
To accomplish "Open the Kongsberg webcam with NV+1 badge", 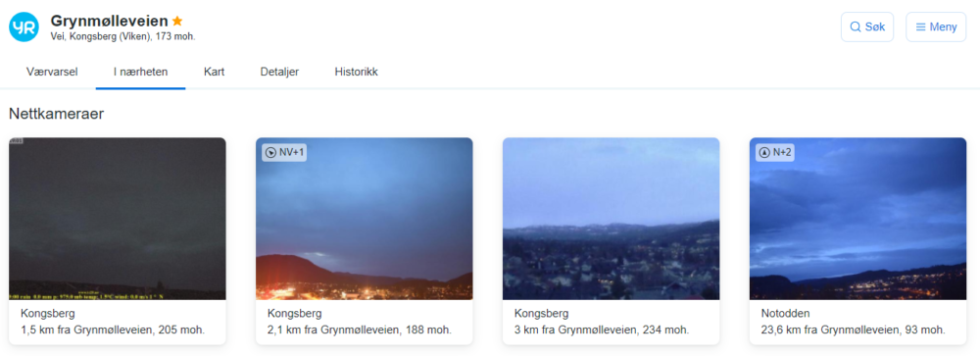I will 365,219.
